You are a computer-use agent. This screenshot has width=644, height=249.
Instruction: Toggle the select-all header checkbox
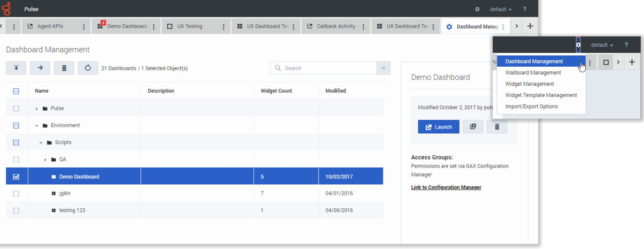pyautogui.click(x=16, y=91)
